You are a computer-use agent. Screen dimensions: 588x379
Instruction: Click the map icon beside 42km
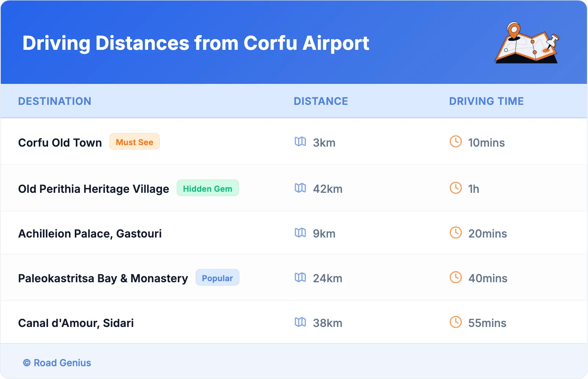coord(300,188)
